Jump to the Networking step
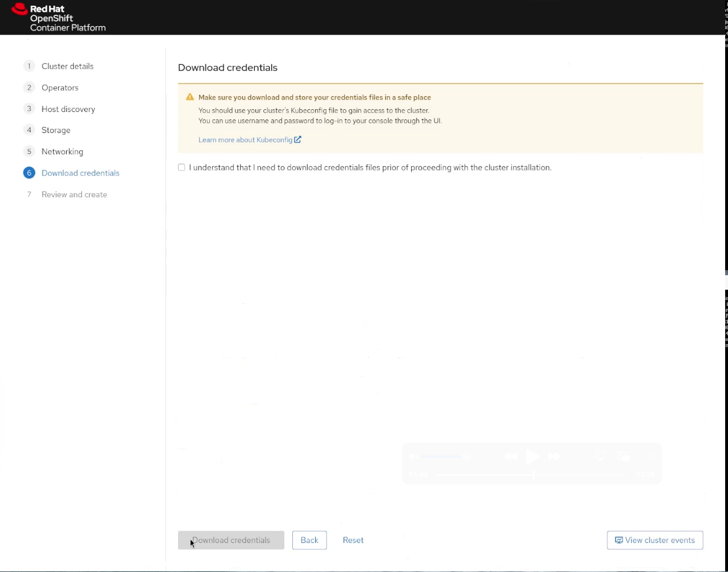Image resolution: width=728 pixels, height=572 pixels. (x=62, y=152)
